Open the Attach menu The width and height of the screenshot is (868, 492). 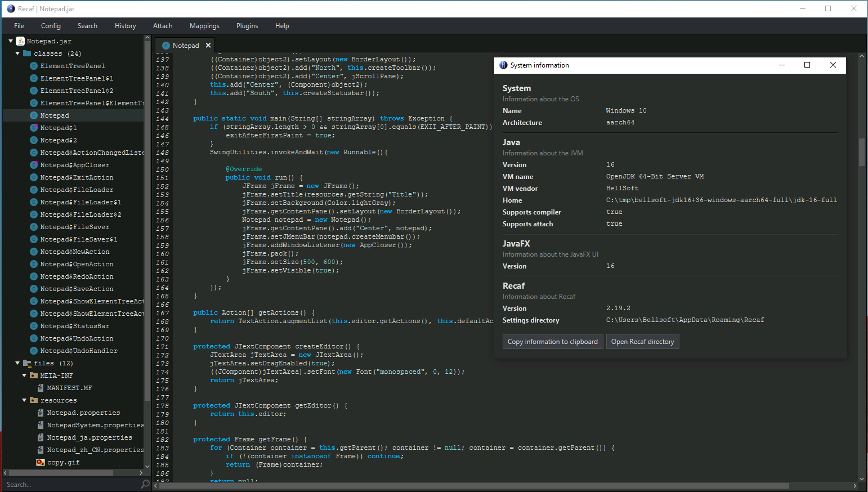[x=163, y=26]
